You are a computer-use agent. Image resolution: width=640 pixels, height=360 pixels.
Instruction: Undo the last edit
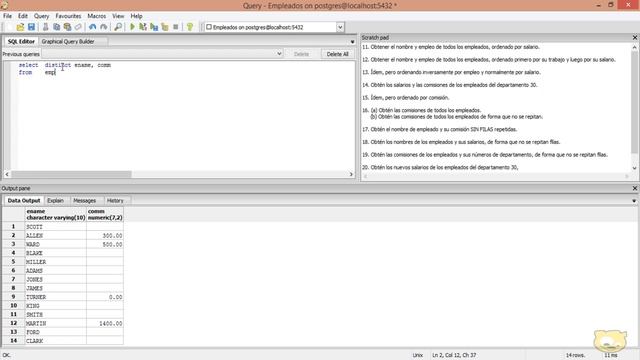coord(93,27)
